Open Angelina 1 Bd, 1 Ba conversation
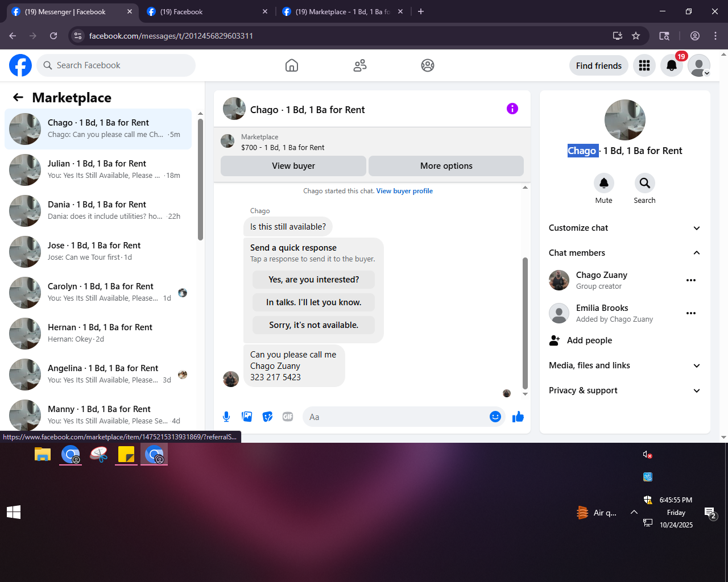The image size is (728, 582). pos(98,375)
